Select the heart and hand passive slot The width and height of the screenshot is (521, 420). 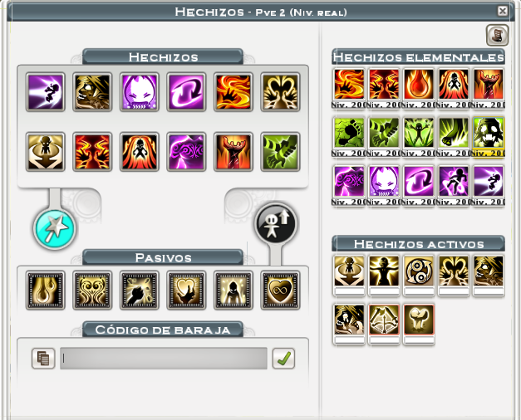pyautogui.click(x=186, y=291)
